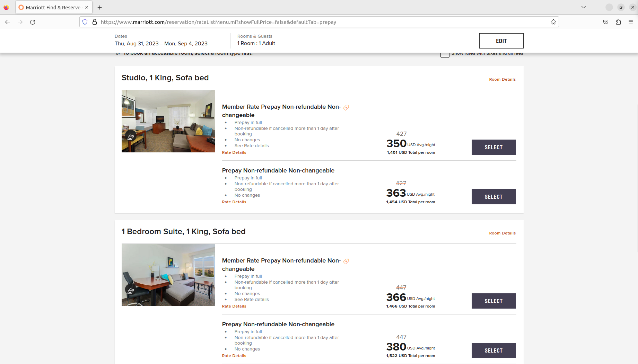The image size is (638, 364).
Task: Open the save to Pocket toggle menu
Action: 606,22
